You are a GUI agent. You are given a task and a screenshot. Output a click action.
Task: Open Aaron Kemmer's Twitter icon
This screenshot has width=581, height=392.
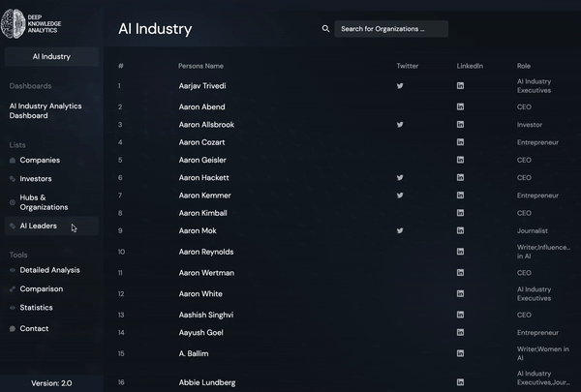(x=400, y=196)
